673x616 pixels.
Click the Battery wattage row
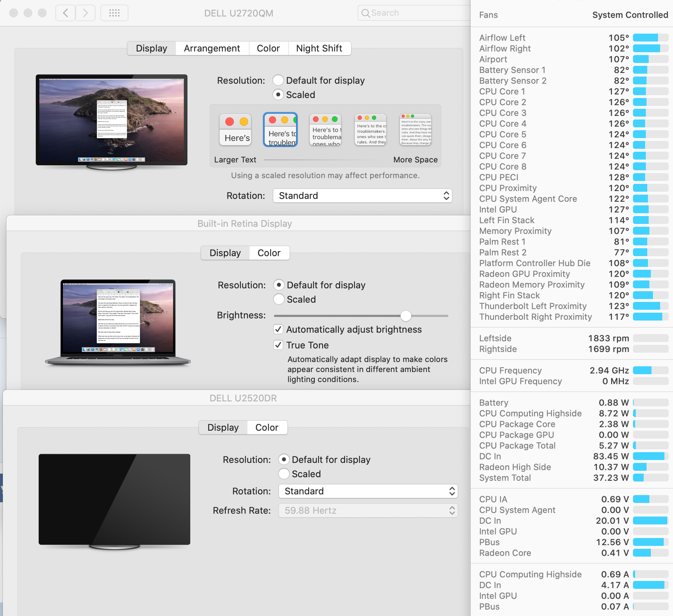(574, 402)
